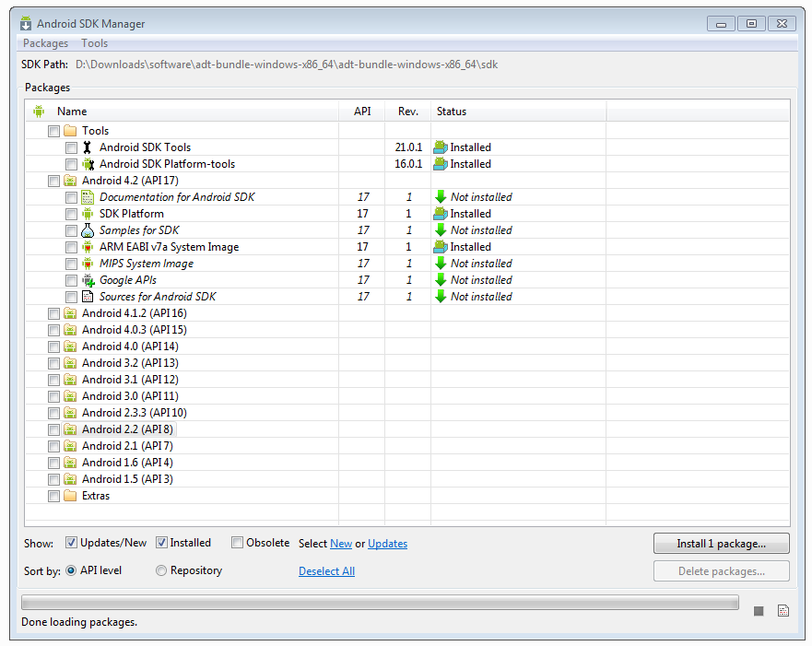Click the stop square icon beside progress bar
Viewport: 812px width, 646px height.
click(759, 611)
